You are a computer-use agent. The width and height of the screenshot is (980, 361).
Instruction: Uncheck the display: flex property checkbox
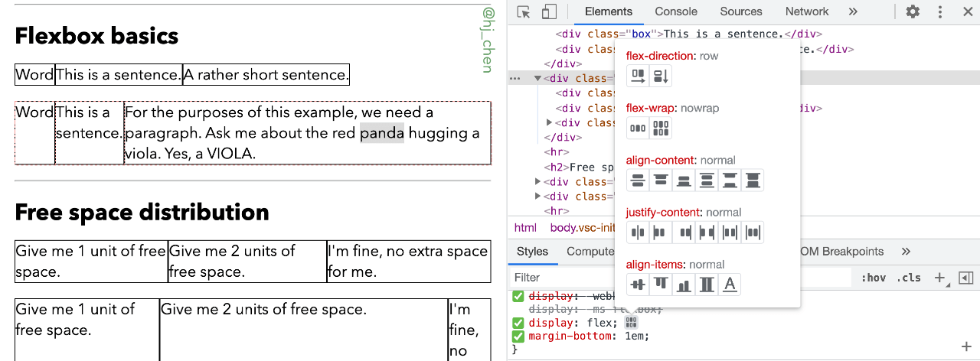click(x=518, y=323)
